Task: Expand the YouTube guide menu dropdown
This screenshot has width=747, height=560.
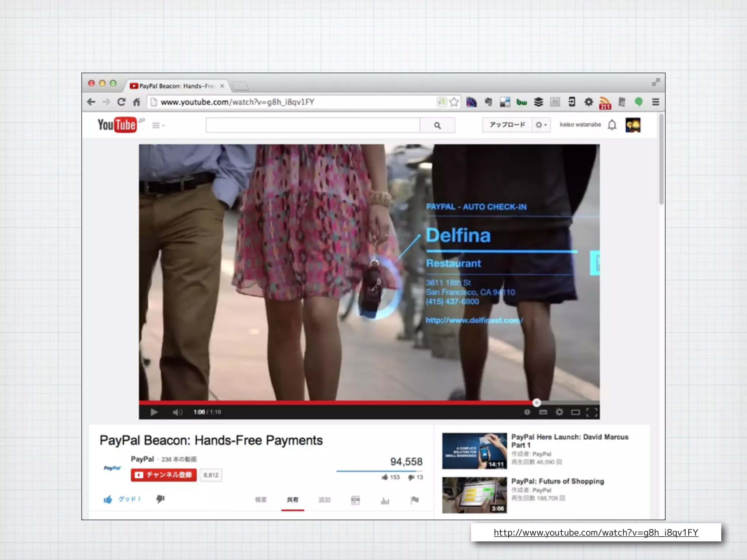Action: click(x=158, y=125)
